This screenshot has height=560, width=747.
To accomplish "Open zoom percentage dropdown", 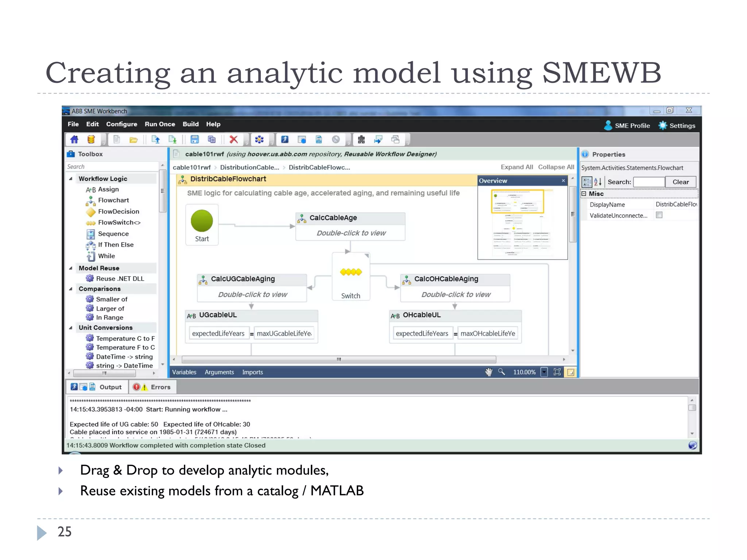I will coord(544,372).
